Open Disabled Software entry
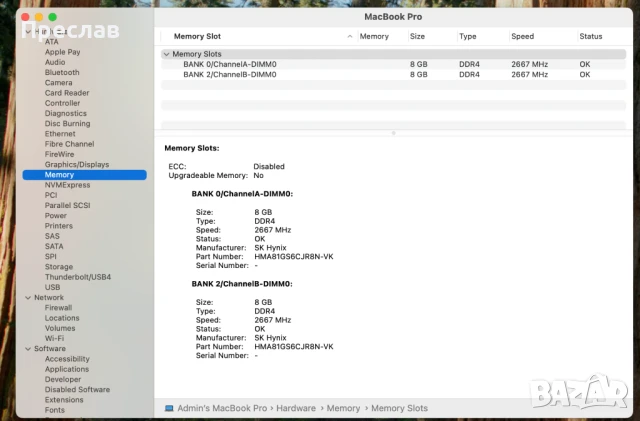 click(x=77, y=389)
